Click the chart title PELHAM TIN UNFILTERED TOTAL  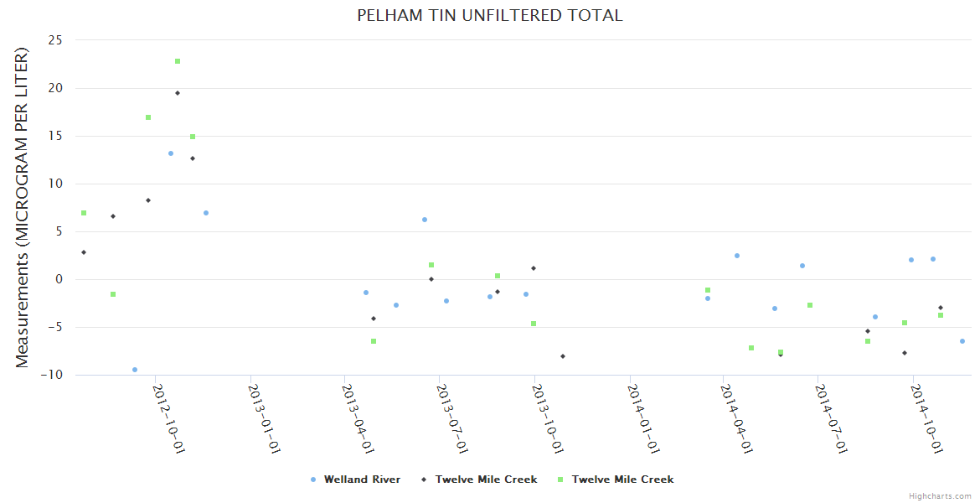click(490, 16)
